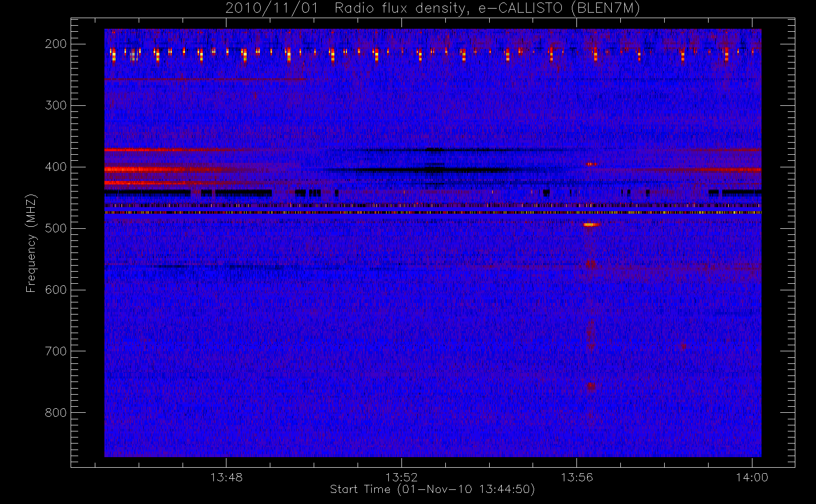
Task: Click the 200 frequency tick label
Action: pos(56,44)
